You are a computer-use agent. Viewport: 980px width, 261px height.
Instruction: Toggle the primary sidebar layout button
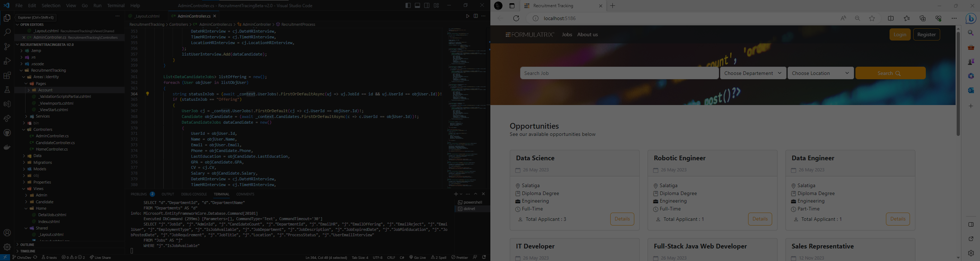pos(408,6)
